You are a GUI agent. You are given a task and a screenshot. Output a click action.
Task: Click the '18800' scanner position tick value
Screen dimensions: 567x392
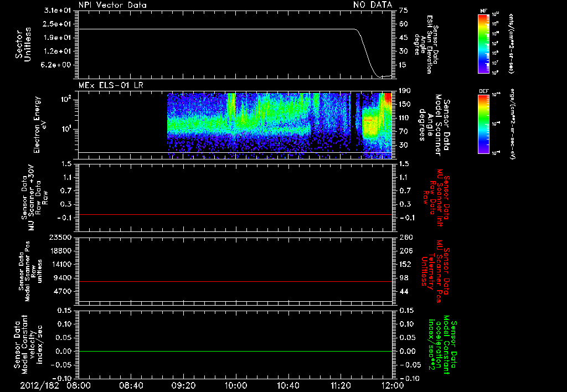[x=61, y=251]
